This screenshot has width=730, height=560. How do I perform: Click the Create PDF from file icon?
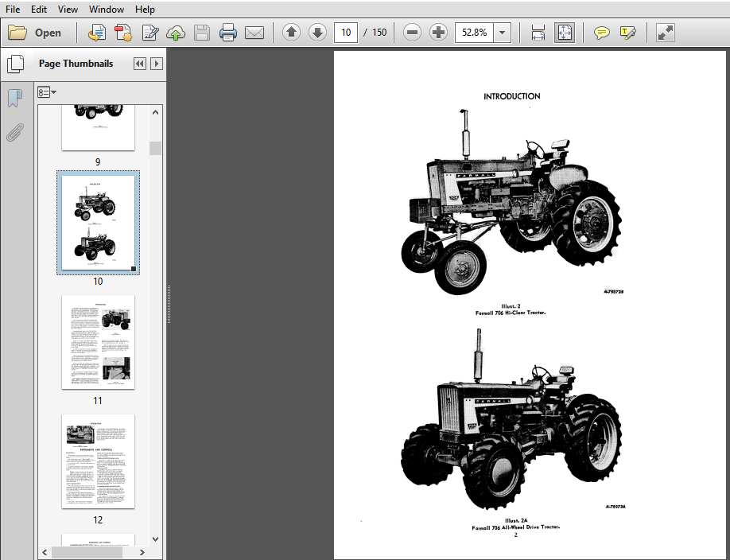pyautogui.click(x=97, y=33)
